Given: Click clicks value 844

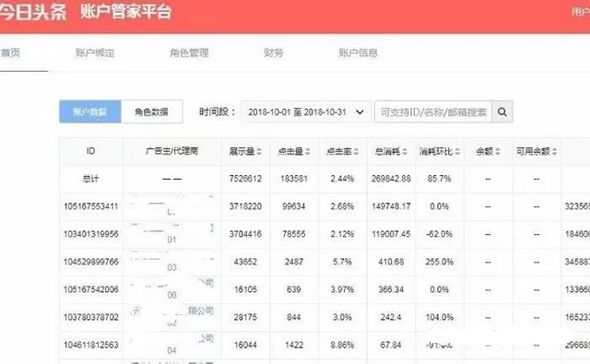Looking at the screenshot, I should click(294, 317).
